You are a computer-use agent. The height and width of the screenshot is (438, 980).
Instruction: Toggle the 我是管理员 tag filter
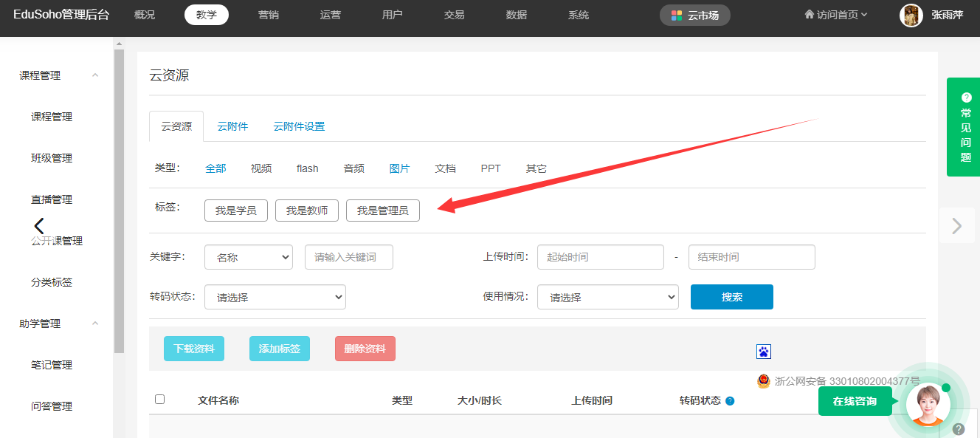click(382, 211)
